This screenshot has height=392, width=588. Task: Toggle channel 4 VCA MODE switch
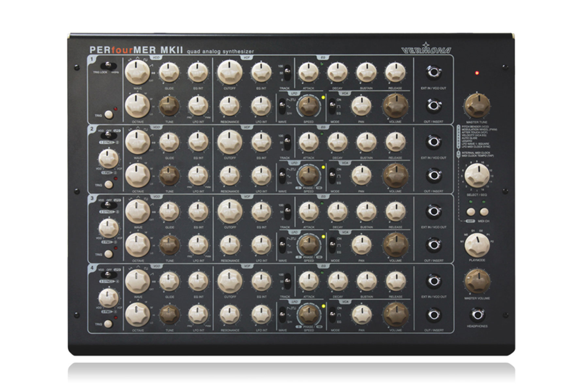[332, 315]
